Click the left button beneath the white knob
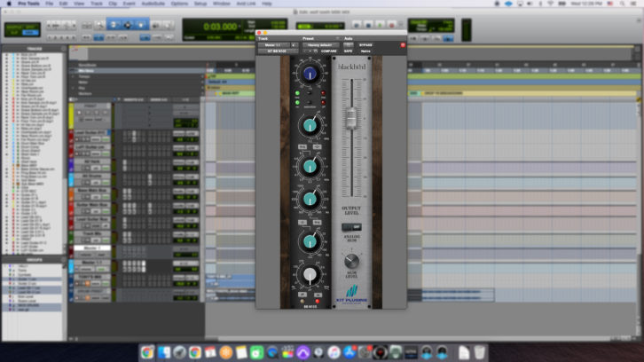 [302, 295]
